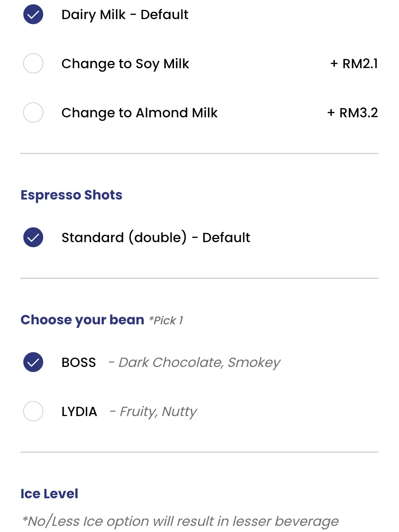The image size is (399, 532).
Task: Tap the 'Change to Almond Milk' text
Action: (x=139, y=113)
